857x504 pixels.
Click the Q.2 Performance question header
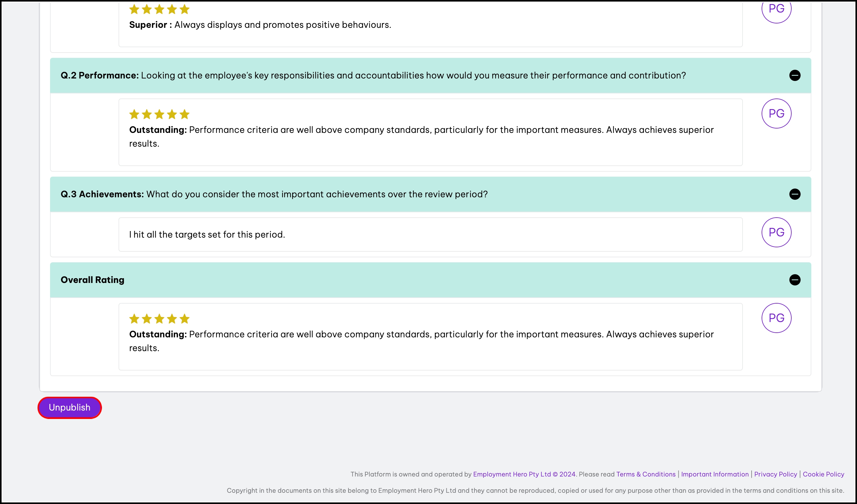click(373, 75)
